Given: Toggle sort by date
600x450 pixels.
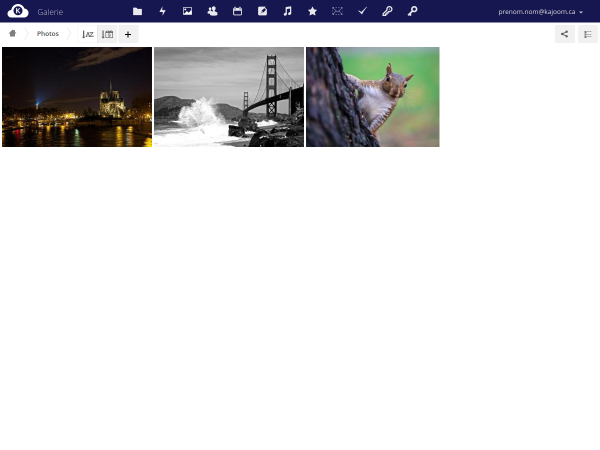Looking at the screenshot, I should [107, 34].
